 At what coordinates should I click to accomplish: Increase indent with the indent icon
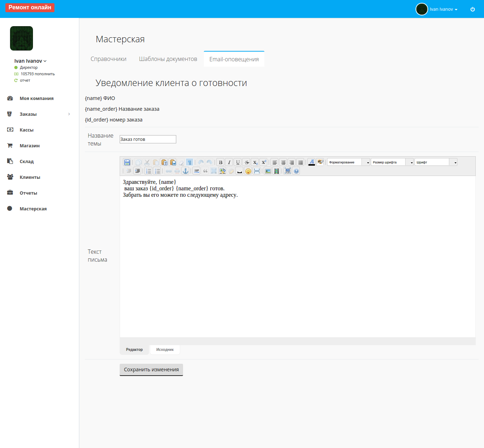tap(138, 171)
